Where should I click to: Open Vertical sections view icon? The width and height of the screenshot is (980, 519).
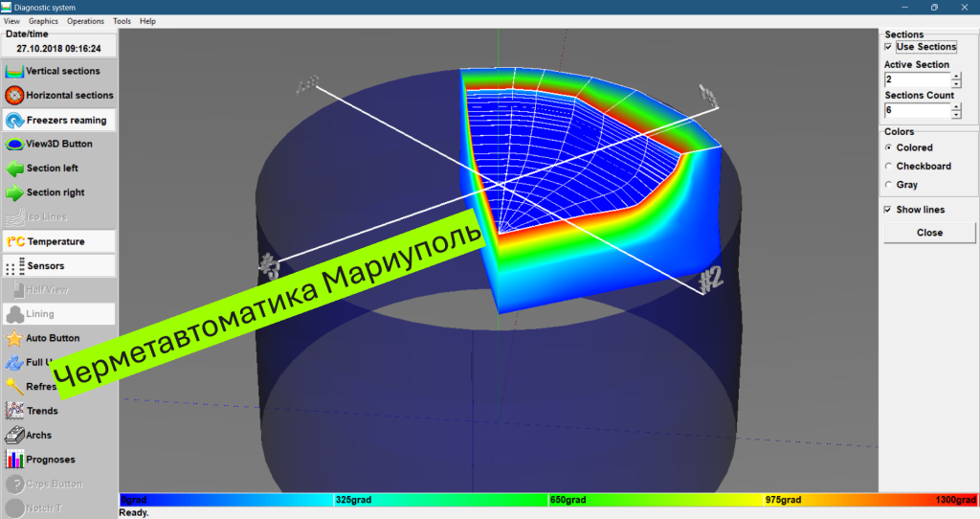14,71
